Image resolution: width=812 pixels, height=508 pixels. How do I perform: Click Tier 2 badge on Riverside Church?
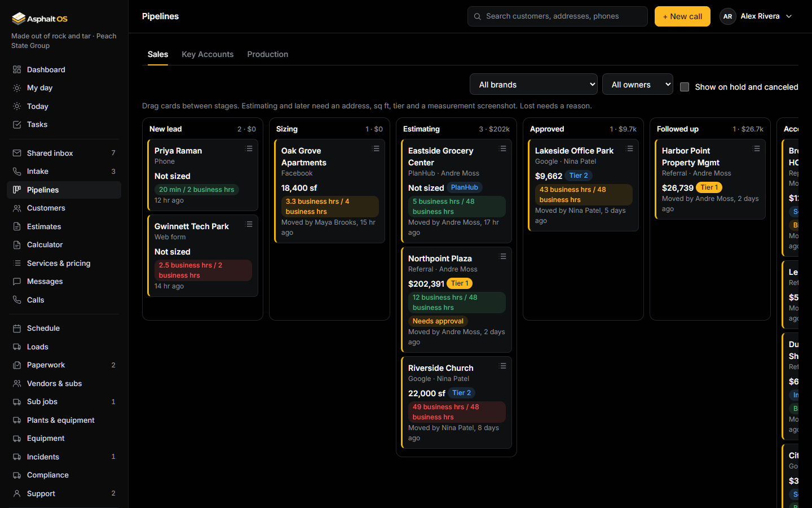pyautogui.click(x=462, y=393)
